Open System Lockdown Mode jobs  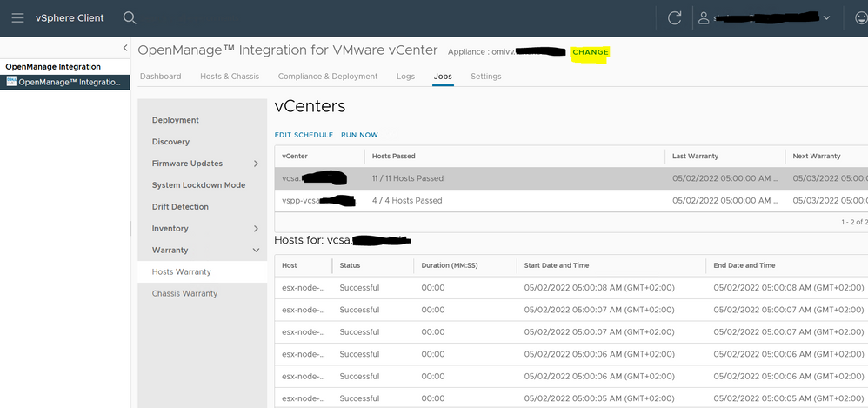[198, 185]
